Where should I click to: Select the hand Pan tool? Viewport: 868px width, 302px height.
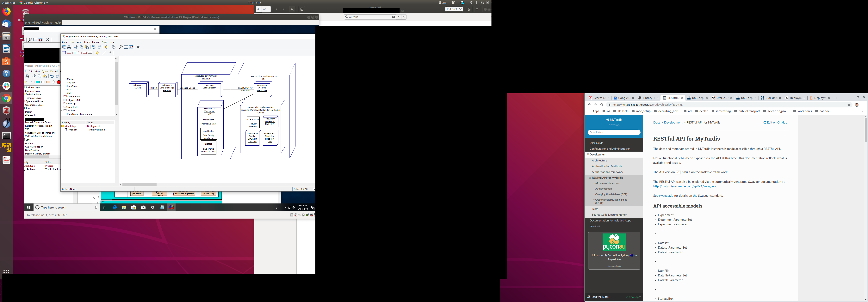[x=114, y=47]
